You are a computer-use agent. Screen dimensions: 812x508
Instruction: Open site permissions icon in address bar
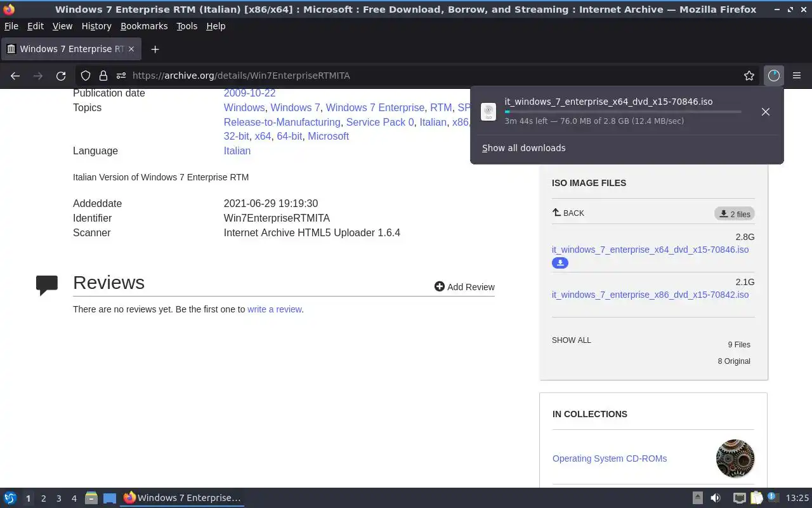click(121, 76)
